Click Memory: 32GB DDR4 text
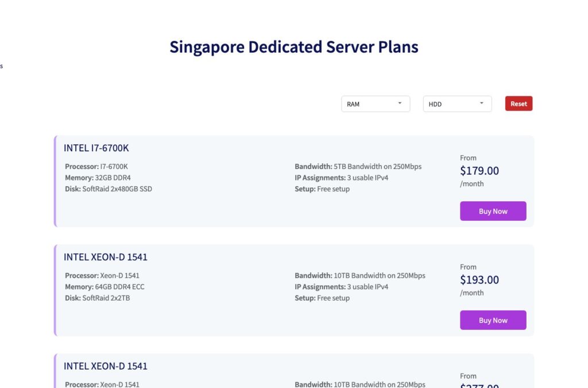The height and width of the screenshot is (388, 588). 98,178
